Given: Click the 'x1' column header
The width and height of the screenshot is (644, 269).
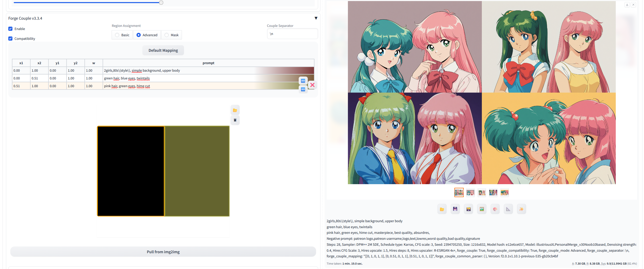Looking at the screenshot, I should (x=21, y=63).
